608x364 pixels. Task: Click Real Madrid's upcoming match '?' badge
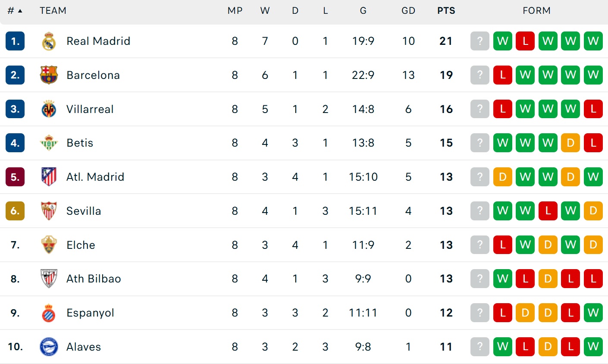(480, 41)
